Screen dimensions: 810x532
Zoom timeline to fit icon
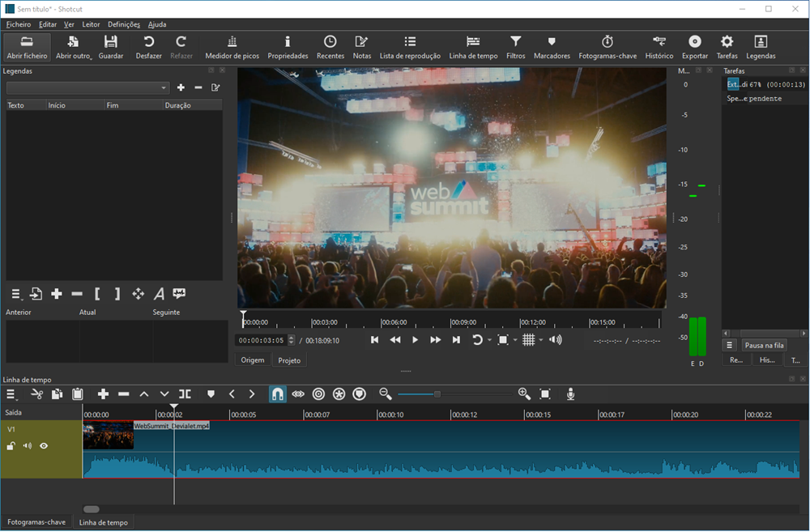click(x=544, y=394)
